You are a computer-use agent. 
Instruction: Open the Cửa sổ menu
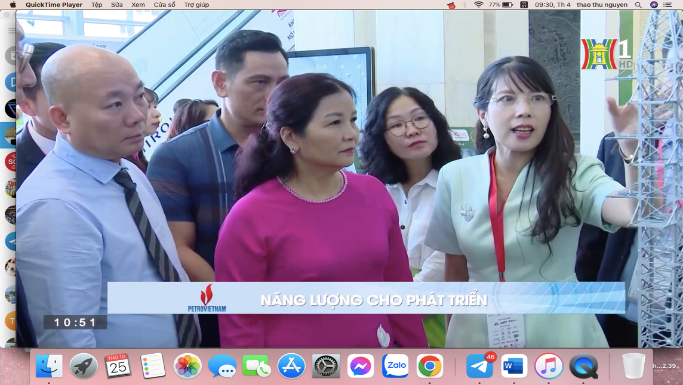[x=164, y=5]
